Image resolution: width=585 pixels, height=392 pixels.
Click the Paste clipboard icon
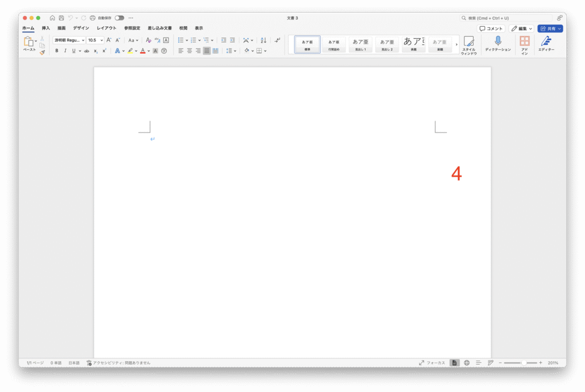point(29,42)
